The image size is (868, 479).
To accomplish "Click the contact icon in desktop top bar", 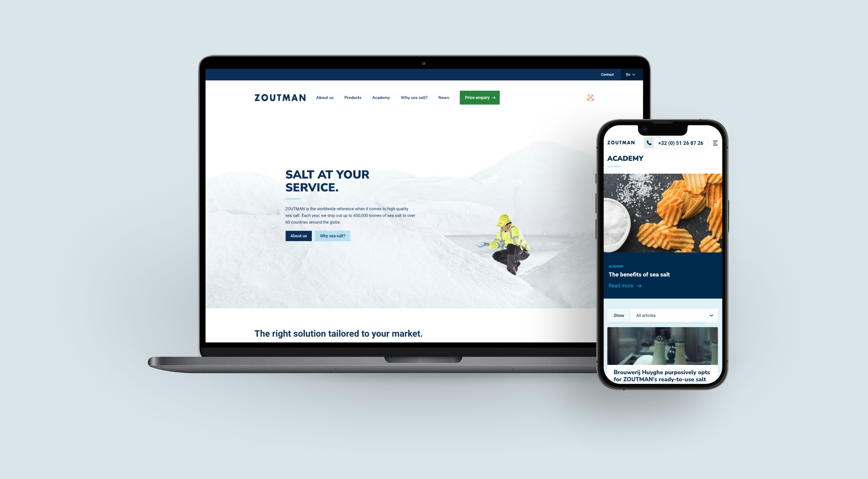I will (x=607, y=74).
